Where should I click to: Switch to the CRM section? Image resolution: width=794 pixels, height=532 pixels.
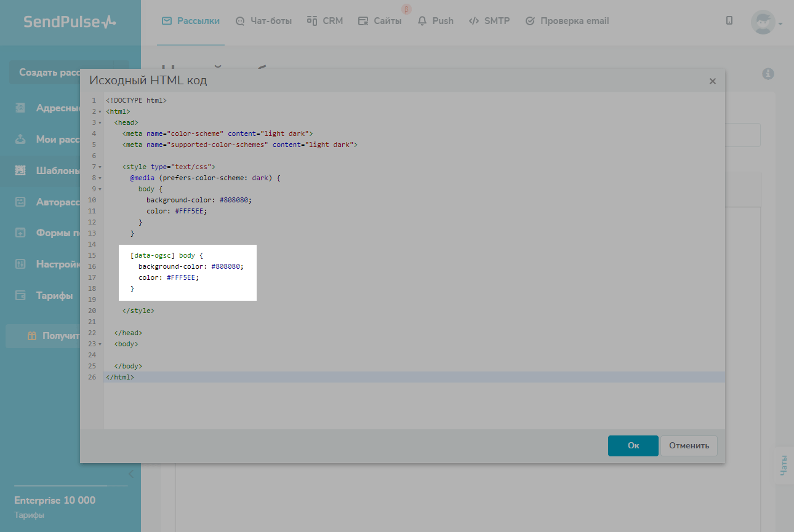tap(325, 21)
